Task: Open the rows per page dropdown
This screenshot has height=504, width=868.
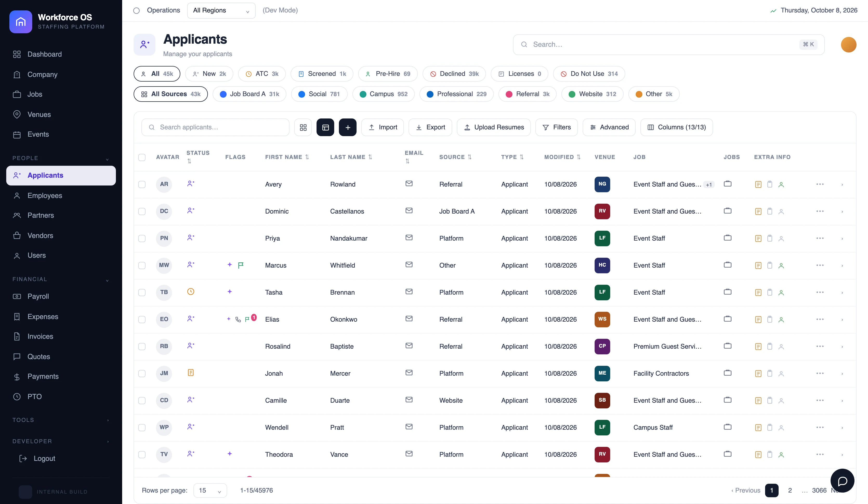Action: [210, 490]
